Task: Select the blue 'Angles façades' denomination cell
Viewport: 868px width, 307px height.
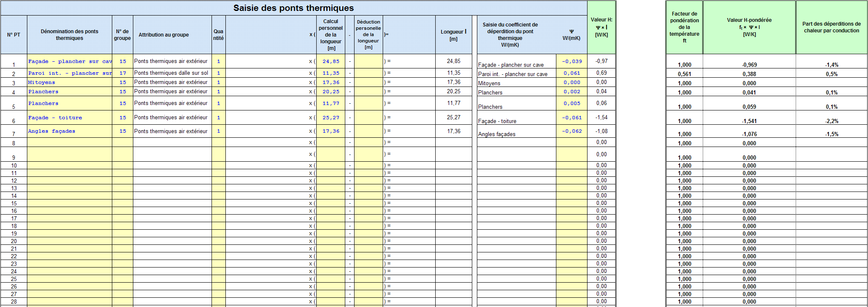Action: (x=70, y=131)
